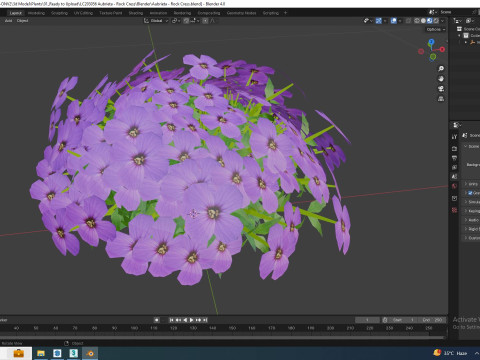This screenshot has height=360, width=480.
Task: Toggle auto keying record button
Action: (157, 320)
